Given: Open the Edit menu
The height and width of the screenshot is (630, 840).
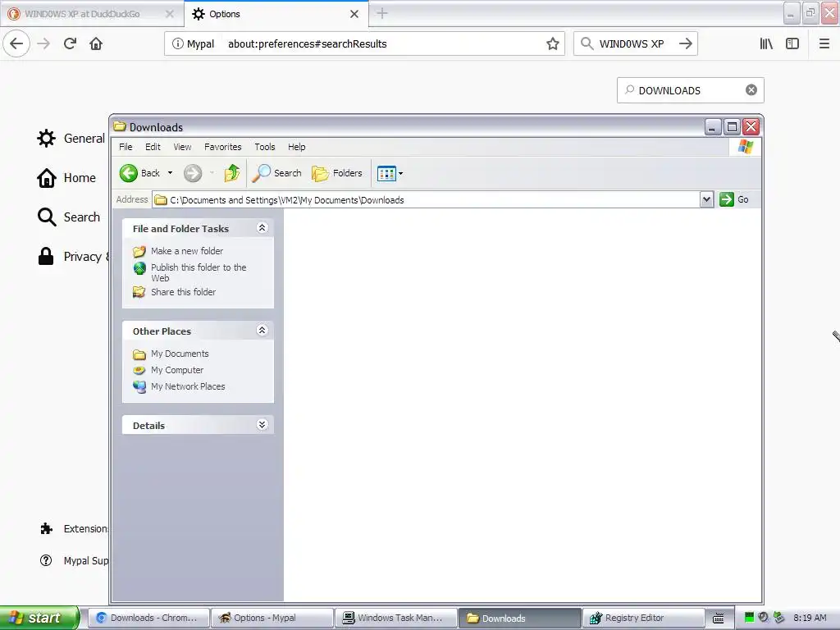Looking at the screenshot, I should pos(153,147).
